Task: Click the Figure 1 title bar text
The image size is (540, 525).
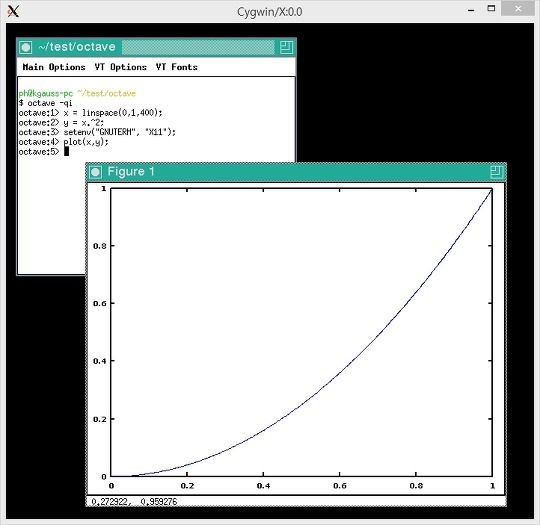Action: pos(131,172)
